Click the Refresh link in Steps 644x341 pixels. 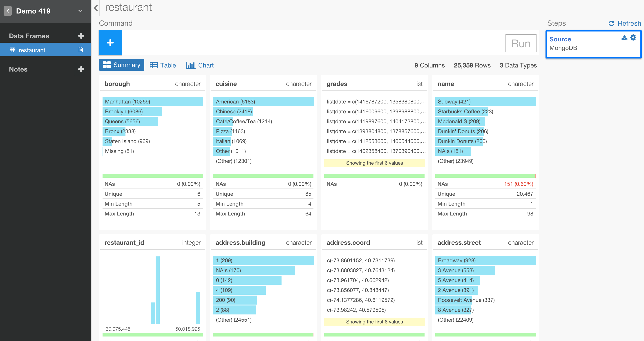pos(629,23)
